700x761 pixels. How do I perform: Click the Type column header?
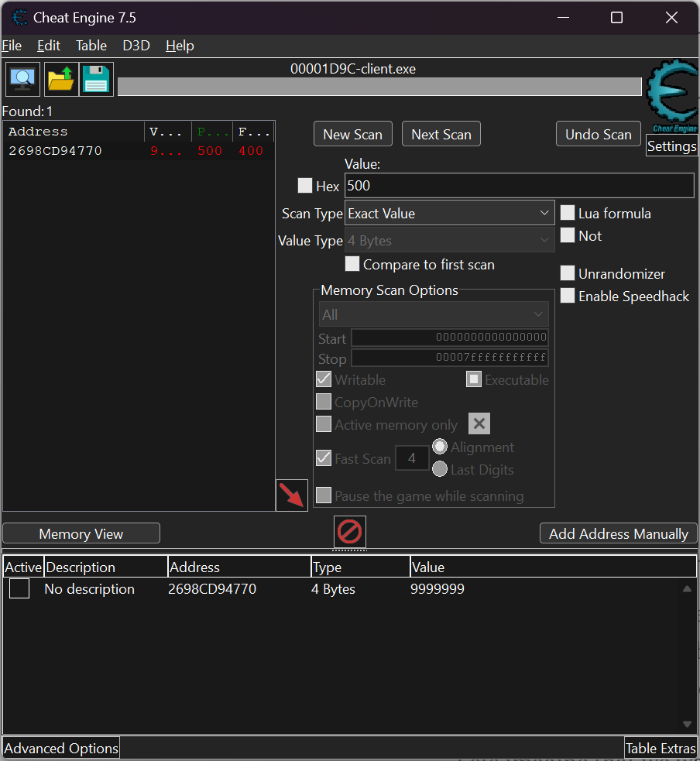[x=360, y=567]
